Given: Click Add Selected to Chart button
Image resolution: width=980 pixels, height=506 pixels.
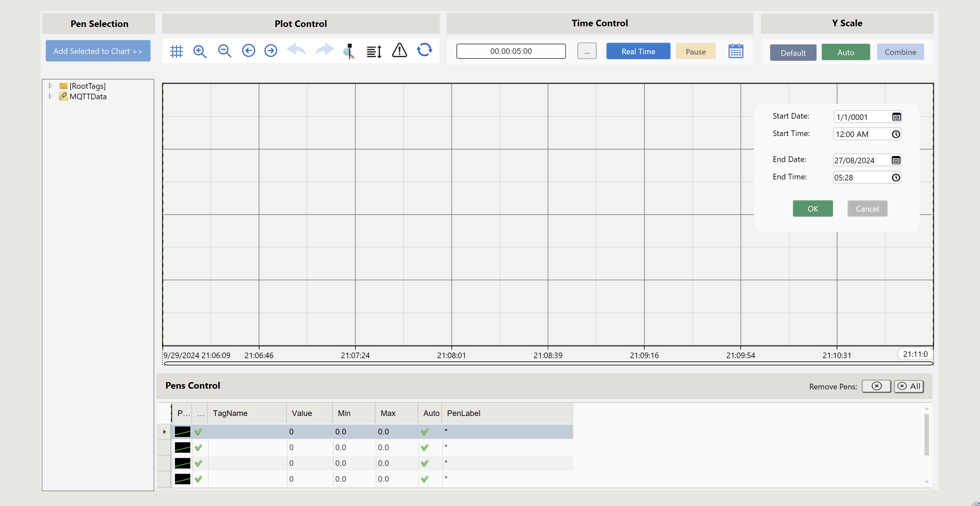Looking at the screenshot, I should tap(98, 51).
